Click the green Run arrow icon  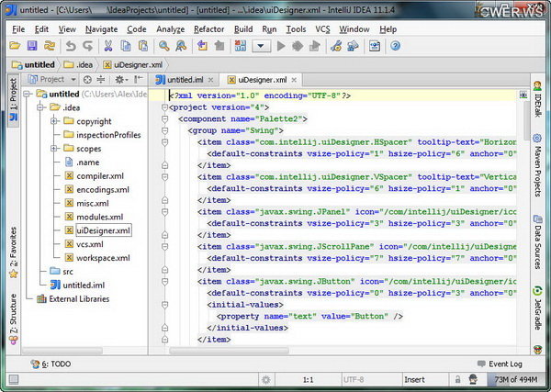point(281,45)
